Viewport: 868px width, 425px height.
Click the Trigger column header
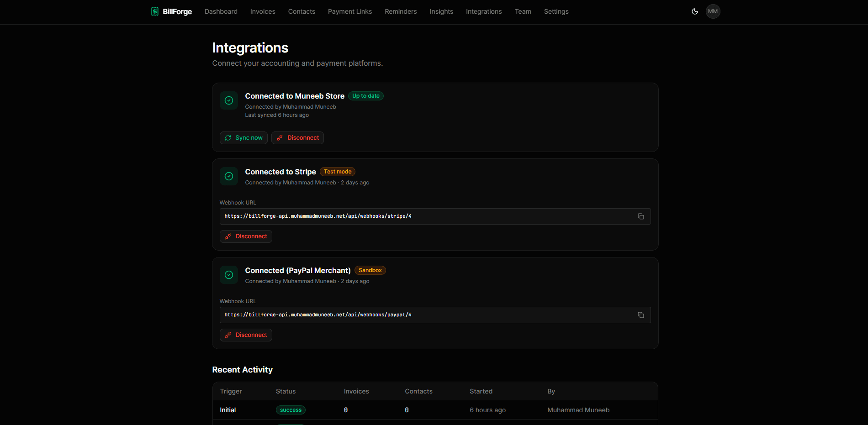pos(231,391)
